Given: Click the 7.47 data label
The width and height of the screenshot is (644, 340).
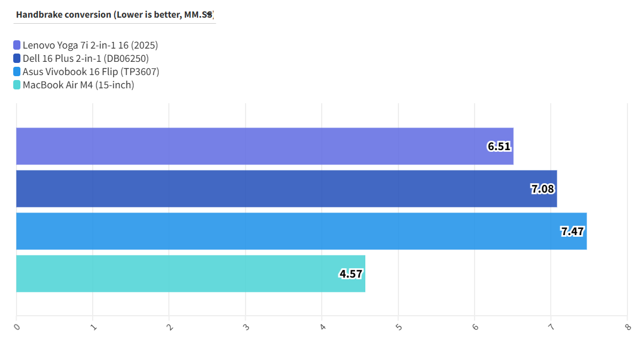Looking at the screenshot, I should tap(572, 232).
